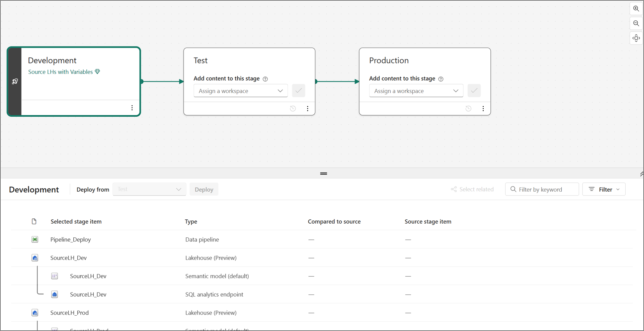Confirm workspace assignment for Test stage
Image resolution: width=644 pixels, height=331 pixels.
298,91
